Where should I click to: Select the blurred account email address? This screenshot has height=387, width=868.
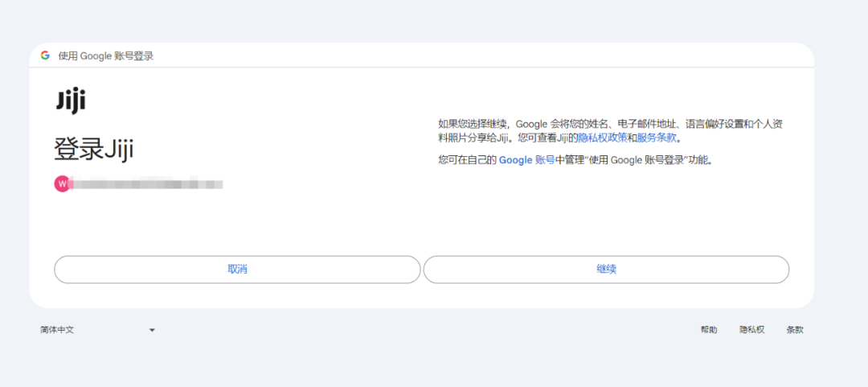coord(146,184)
